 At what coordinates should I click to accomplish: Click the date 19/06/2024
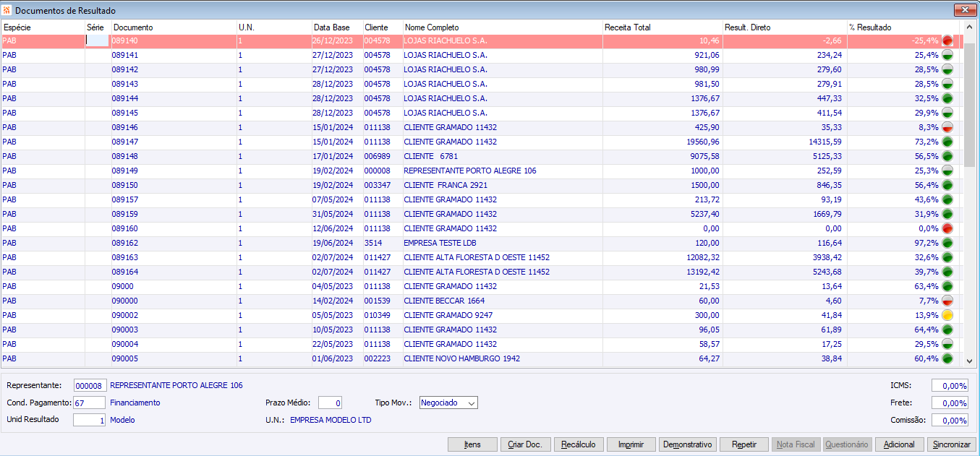pos(333,243)
